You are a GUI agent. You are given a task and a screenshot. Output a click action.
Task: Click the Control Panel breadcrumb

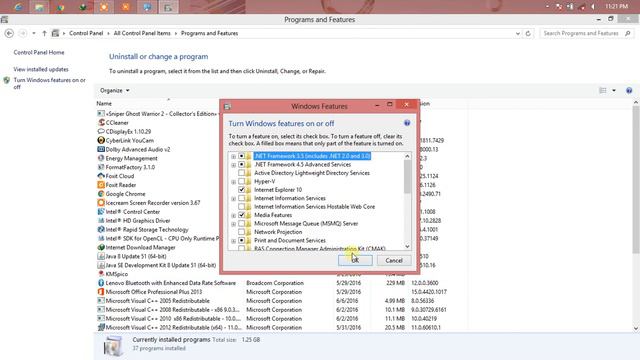(86, 33)
